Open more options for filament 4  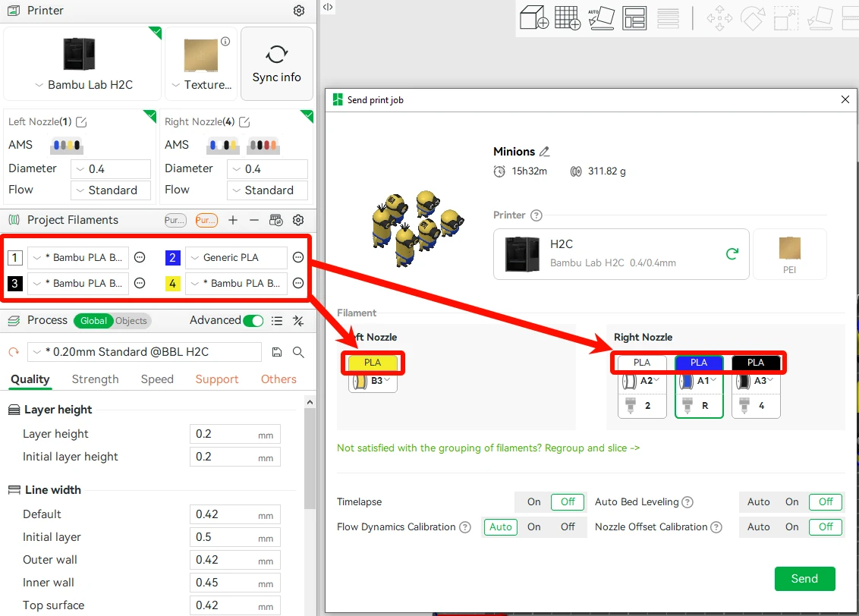(298, 283)
